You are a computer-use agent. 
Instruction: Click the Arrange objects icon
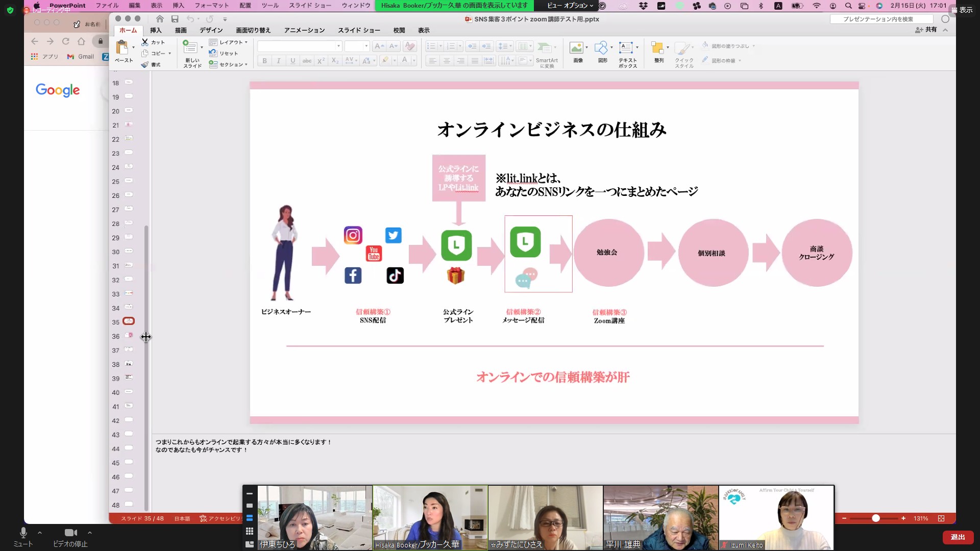tap(657, 48)
